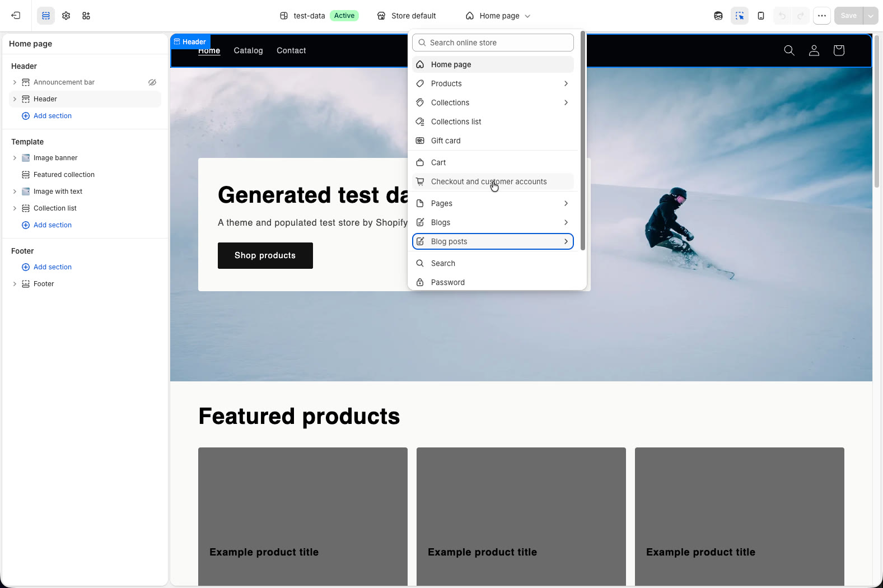Toggle Announcement bar visibility eye
This screenshot has width=883, height=588.
pyautogui.click(x=152, y=82)
